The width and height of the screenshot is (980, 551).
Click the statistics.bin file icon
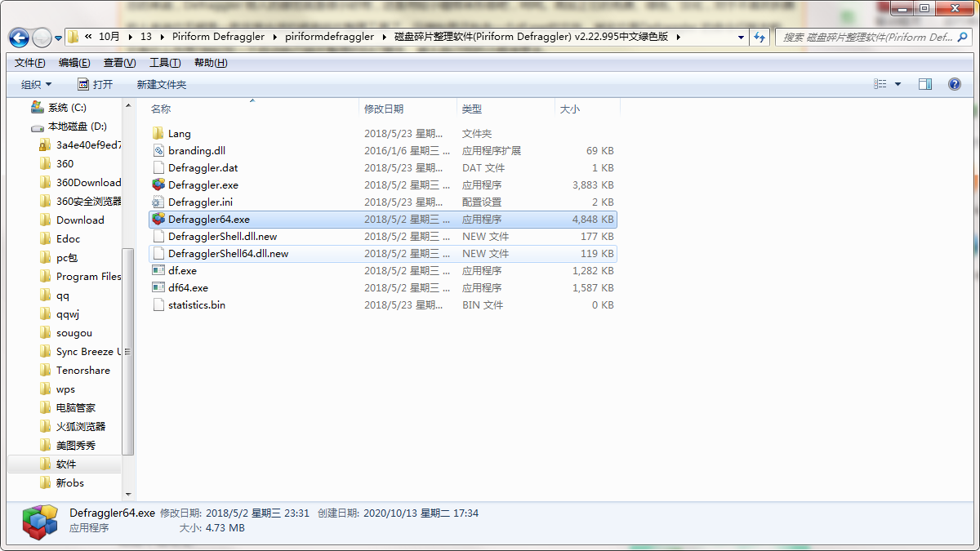158,305
